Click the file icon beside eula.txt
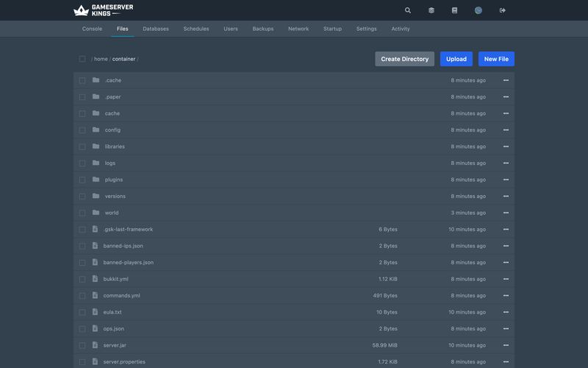Screen dimensions: 588x368 tap(96, 311)
